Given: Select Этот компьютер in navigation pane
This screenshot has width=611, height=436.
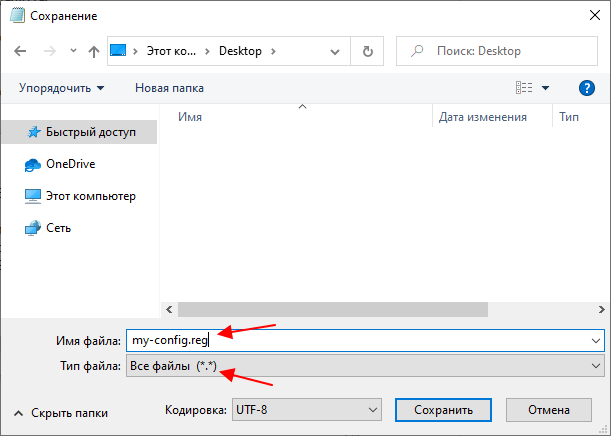Looking at the screenshot, I should pos(79,196).
